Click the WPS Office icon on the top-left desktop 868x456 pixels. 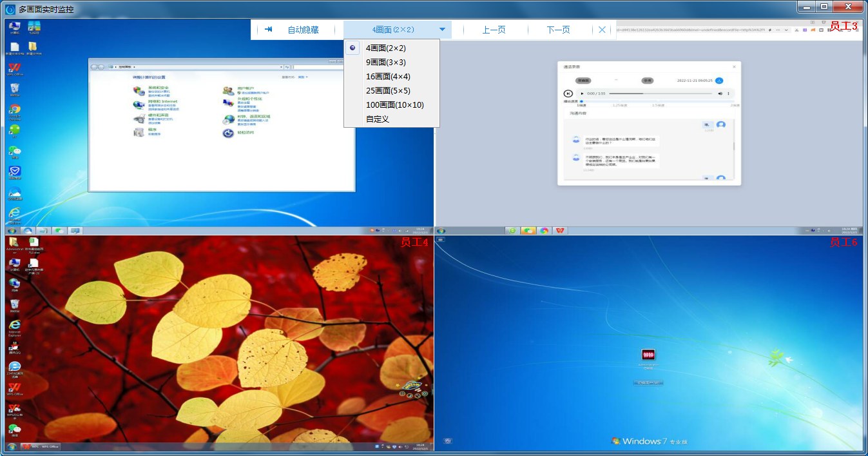(x=14, y=68)
